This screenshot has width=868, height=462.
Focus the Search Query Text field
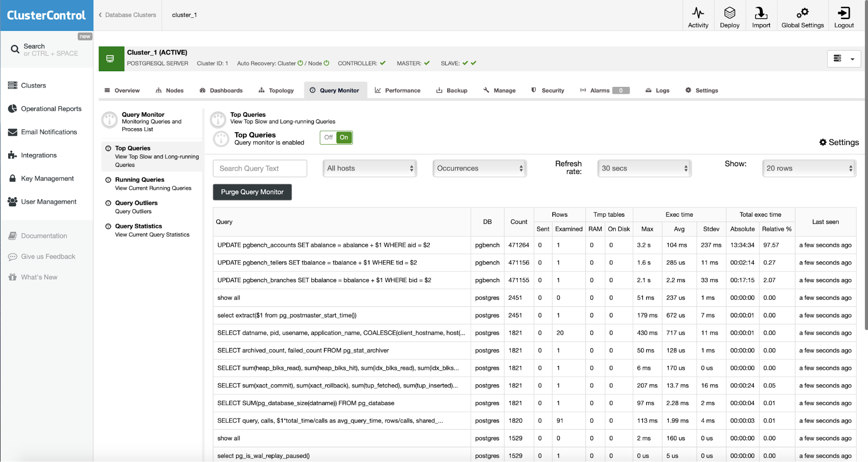[x=260, y=168]
